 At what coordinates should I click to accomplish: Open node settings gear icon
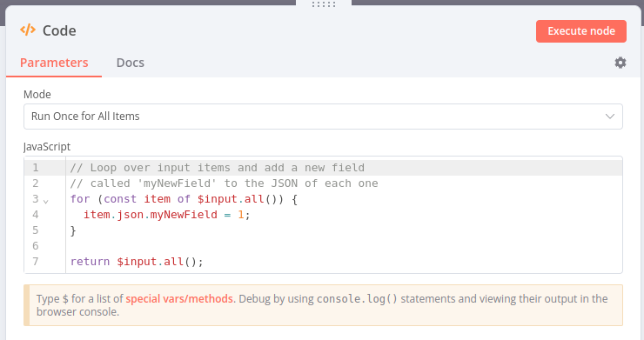coord(621,63)
